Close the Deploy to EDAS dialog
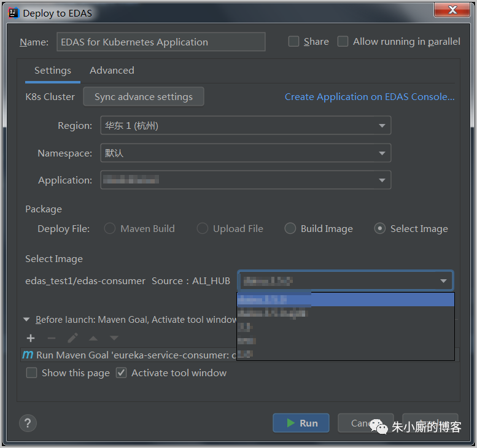Screen dimensions: 477x448 click(452, 10)
